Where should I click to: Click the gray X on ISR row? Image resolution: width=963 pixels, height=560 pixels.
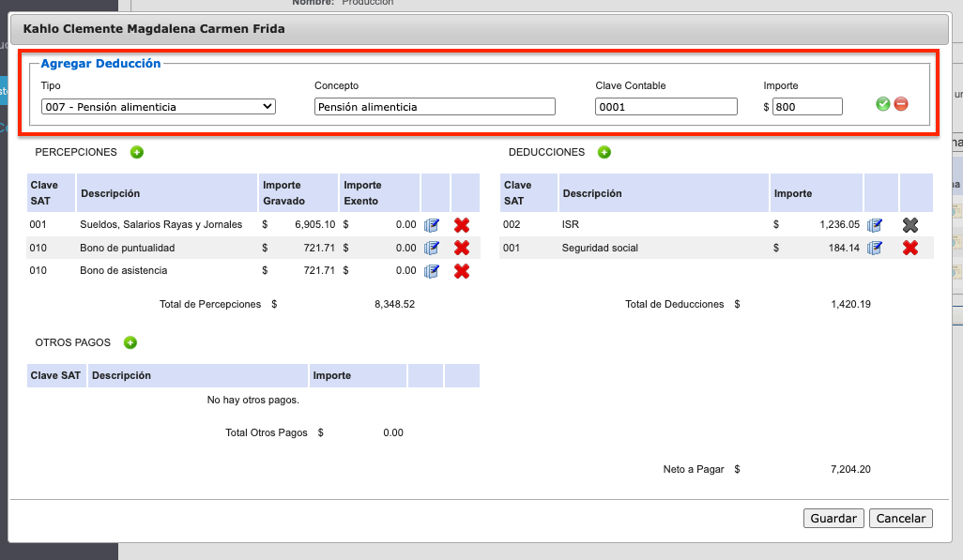[x=909, y=225]
